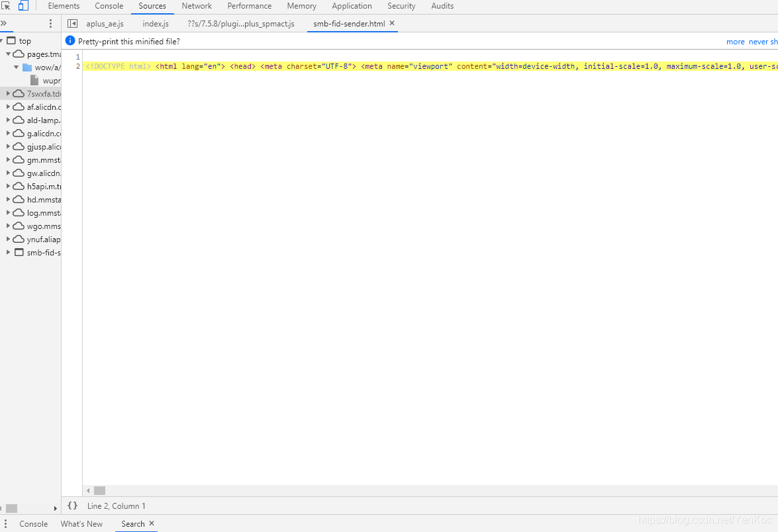Click the frame icon beside smb-fid-s
The height and width of the screenshot is (532, 778).
point(19,252)
